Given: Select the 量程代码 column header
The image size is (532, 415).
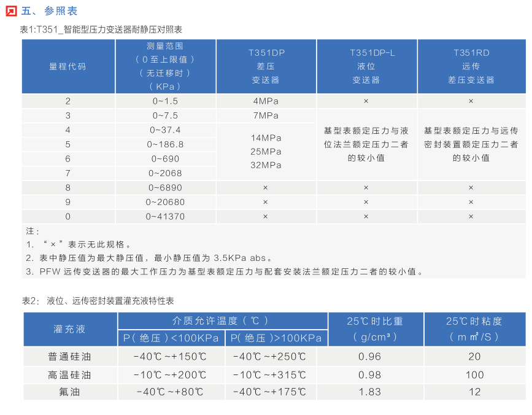Looking at the screenshot, I should coord(68,66).
